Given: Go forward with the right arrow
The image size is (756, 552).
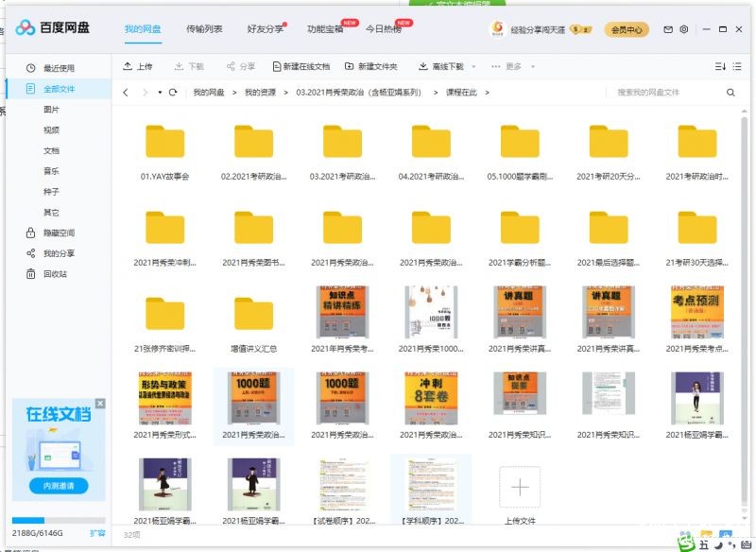Looking at the screenshot, I should [146, 92].
